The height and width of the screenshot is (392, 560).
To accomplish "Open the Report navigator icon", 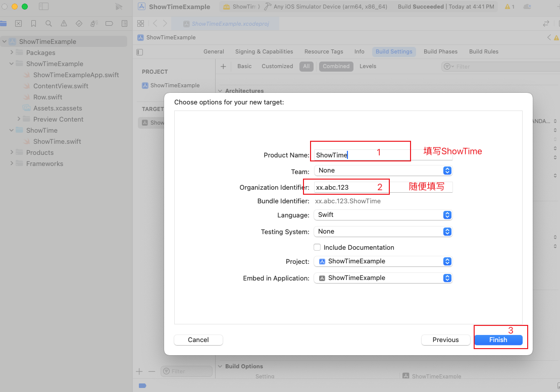I will click(x=124, y=24).
